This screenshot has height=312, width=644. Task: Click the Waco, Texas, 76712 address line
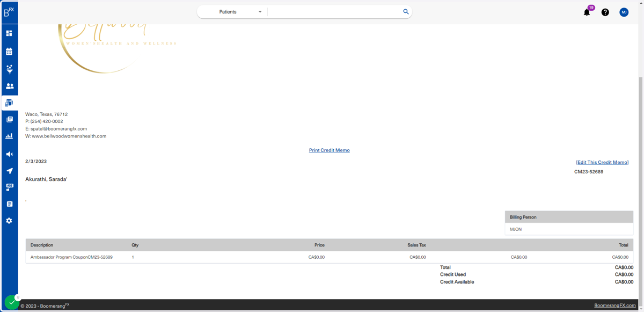47,114
